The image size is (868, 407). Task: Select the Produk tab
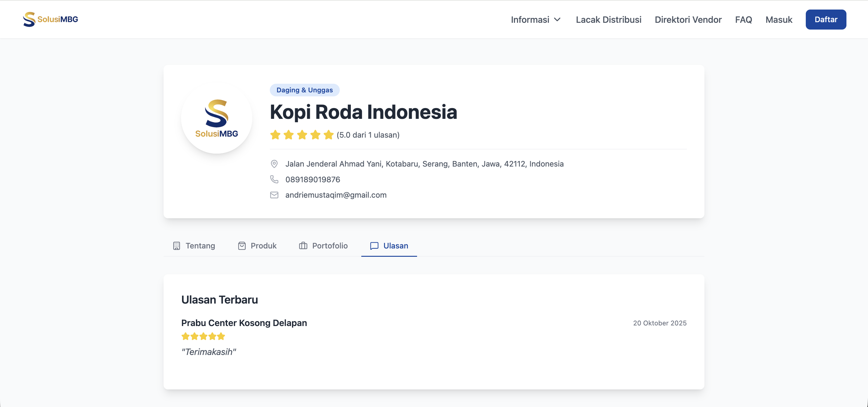point(263,246)
